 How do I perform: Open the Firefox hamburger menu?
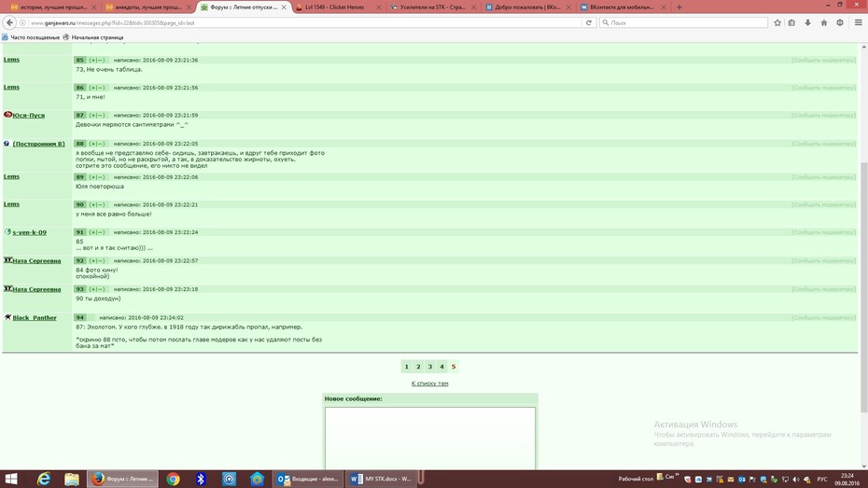[858, 22]
